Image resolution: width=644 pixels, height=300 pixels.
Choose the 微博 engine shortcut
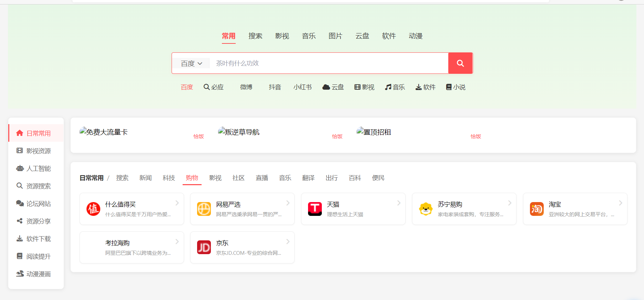[x=246, y=87]
